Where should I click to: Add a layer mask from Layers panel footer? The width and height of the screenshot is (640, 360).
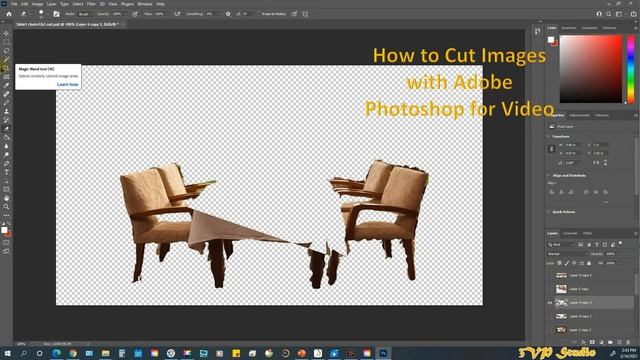592,342
